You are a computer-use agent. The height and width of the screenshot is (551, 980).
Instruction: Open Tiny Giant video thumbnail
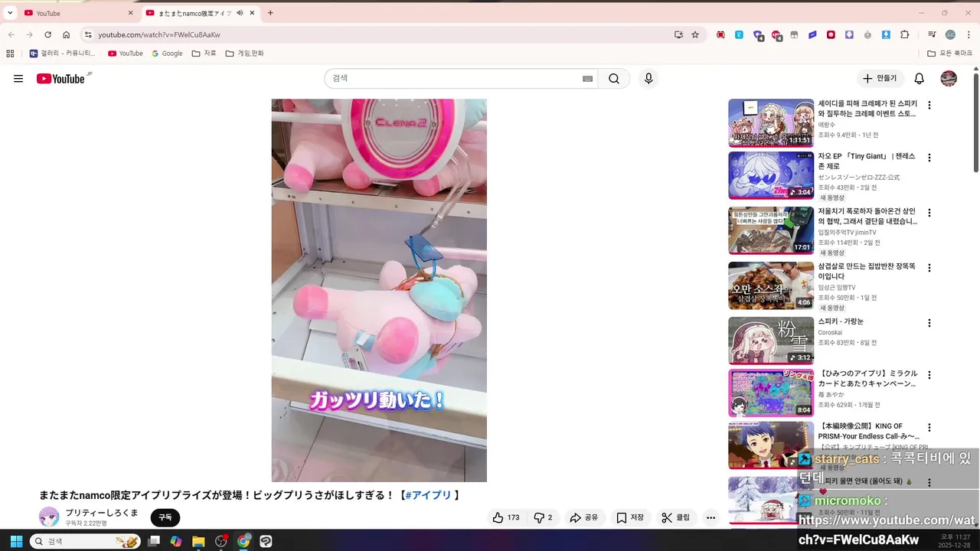coord(771,175)
